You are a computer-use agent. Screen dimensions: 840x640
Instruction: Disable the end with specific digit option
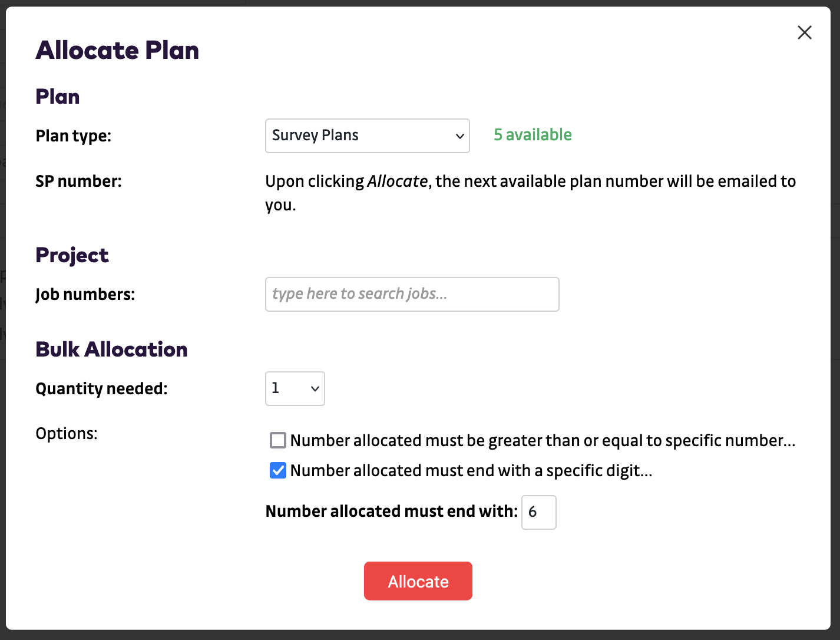pyautogui.click(x=277, y=470)
